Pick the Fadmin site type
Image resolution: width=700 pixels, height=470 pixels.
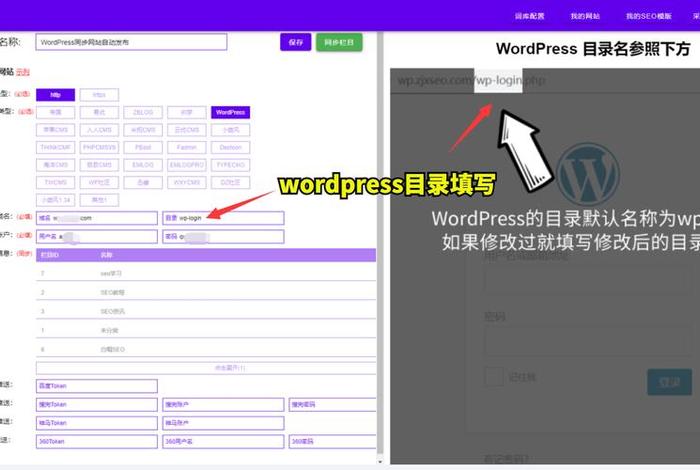187,147
